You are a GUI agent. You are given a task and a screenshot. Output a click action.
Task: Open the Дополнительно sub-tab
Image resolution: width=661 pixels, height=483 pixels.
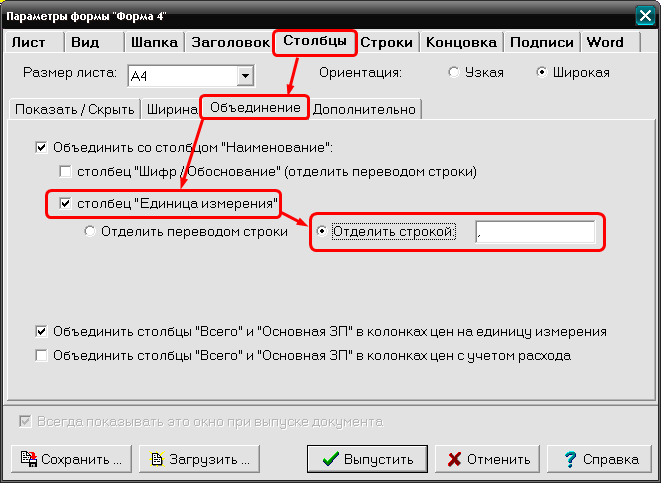[365, 110]
